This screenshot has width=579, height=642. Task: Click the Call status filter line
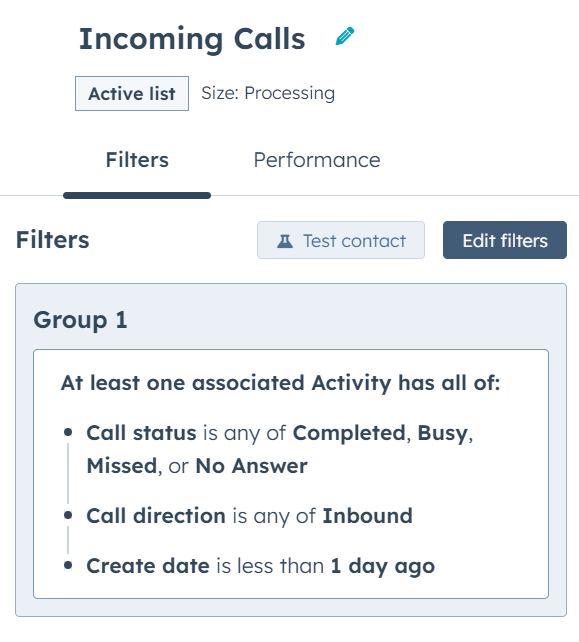(x=280, y=449)
